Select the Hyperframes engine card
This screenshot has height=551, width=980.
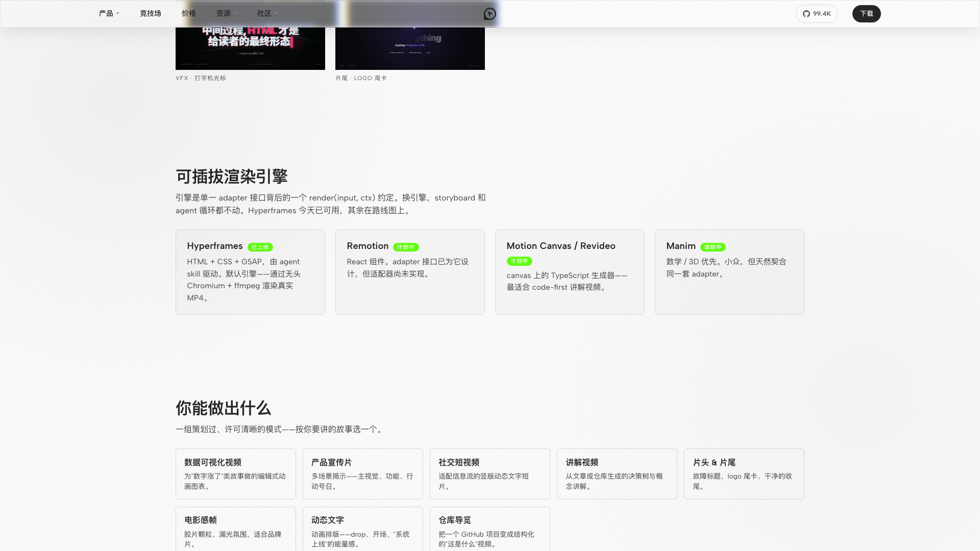coord(250,272)
